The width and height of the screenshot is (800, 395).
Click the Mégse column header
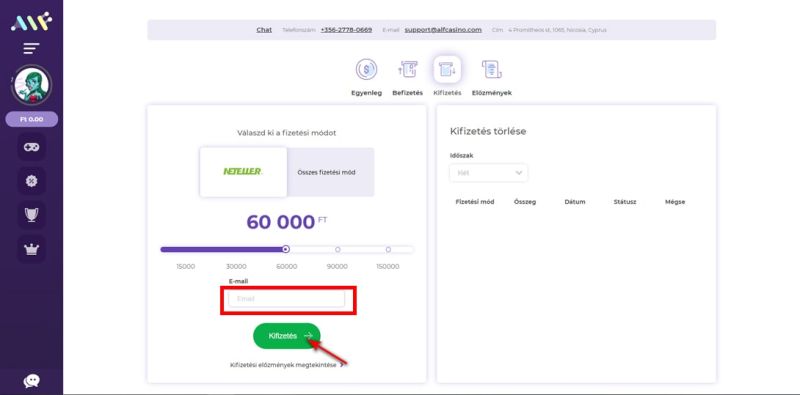(x=675, y=202)
